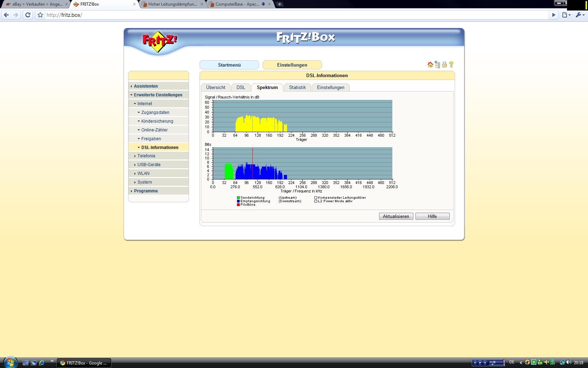588x368 pixels.
Task: Switch to the DSL tab
Action: pos(241,88)
